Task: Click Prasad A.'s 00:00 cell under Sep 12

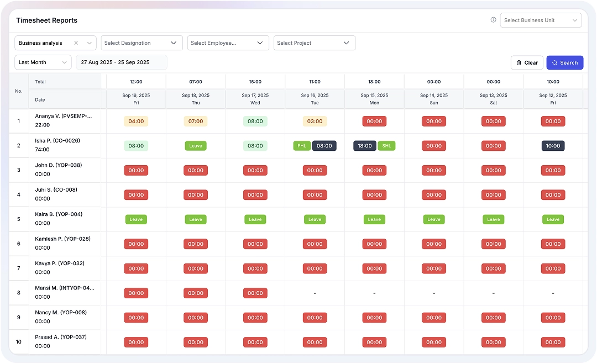Action: [553, 342]
